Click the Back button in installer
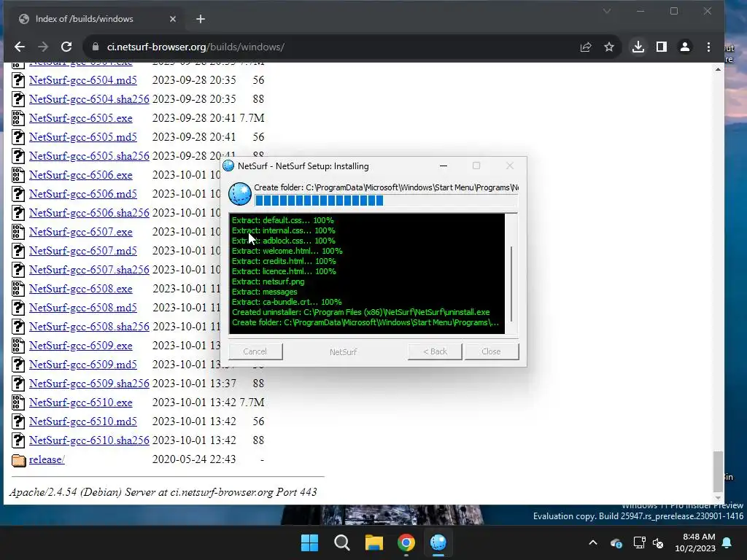This screenshot has height=560, width=747. pos(435,351)
